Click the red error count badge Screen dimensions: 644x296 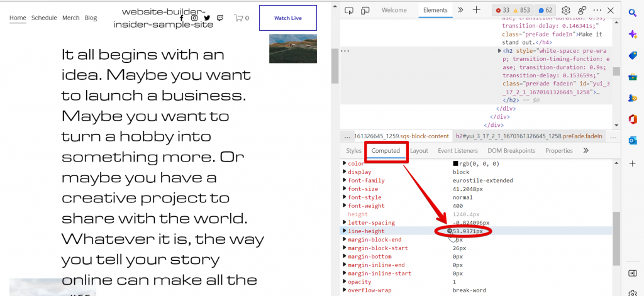(x=502, y=10)
